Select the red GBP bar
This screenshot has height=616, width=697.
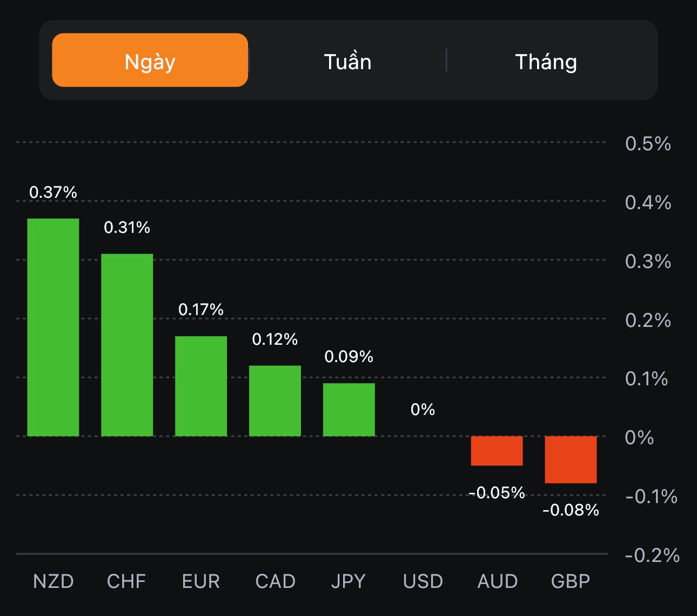[x=571, y=459]
